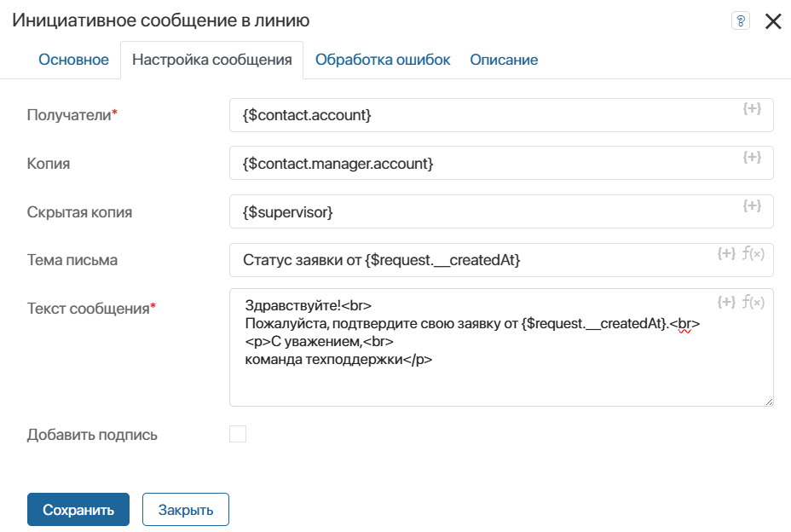Click the Добавить подпись label

92,435
